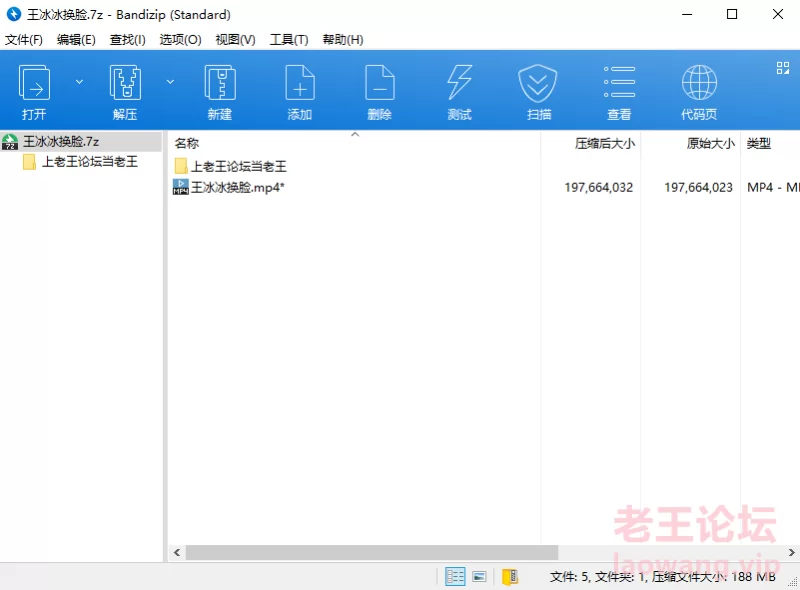Open the 查找(I) menu
Viewport: 800px width, 590px height.
coord(128,40)
